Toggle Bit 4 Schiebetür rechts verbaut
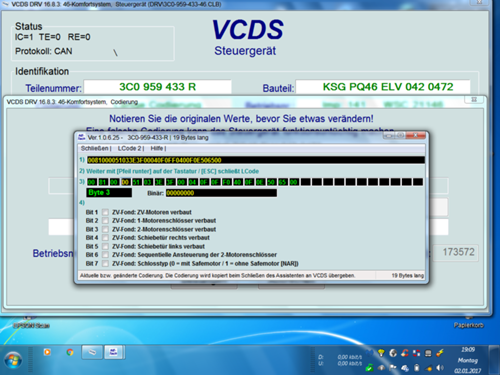This screenshot has width=500, height=375. click(105, 237)
